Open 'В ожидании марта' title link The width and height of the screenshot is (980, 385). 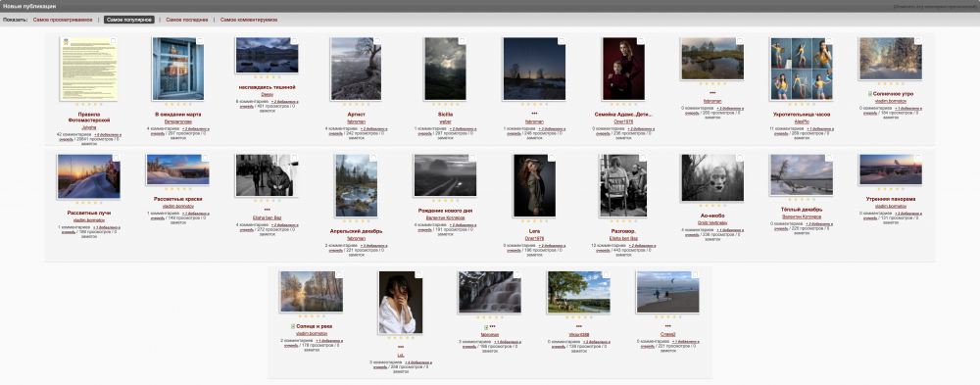tap(178, 115)
